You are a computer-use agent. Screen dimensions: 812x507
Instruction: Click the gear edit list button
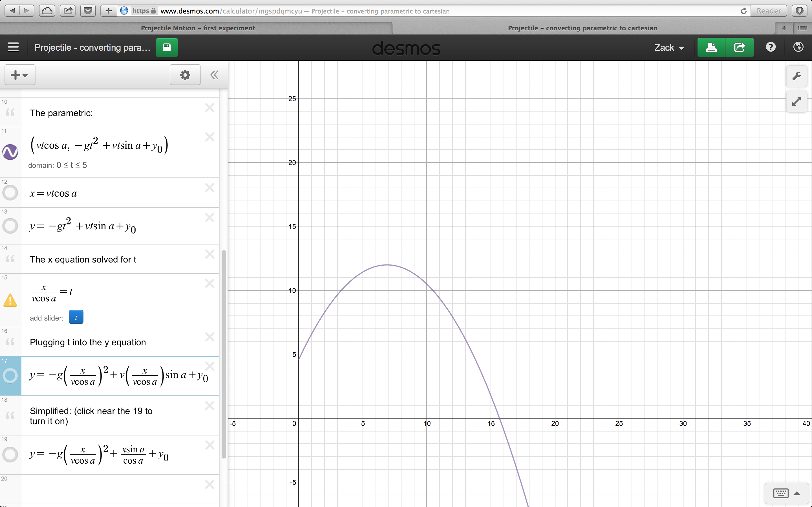pyautogui.click(x=185, y=75)
